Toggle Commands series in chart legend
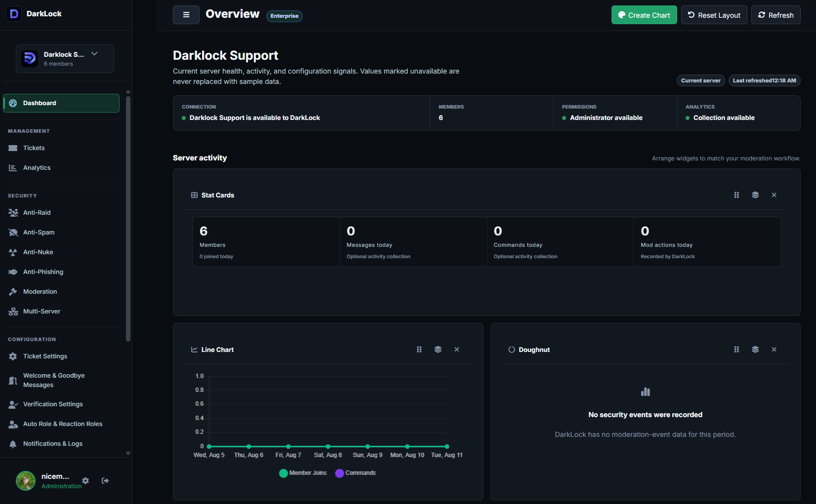816x504 pixels. point(356,473)
